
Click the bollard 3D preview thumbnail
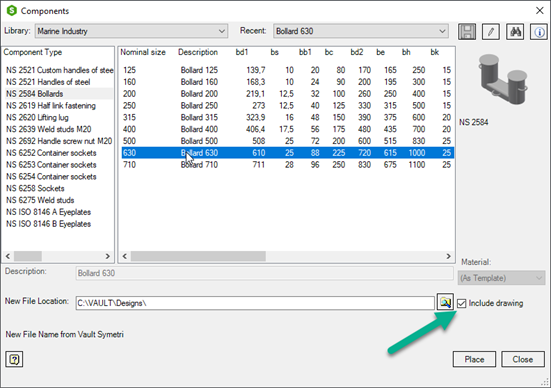(x=502, y=79)
